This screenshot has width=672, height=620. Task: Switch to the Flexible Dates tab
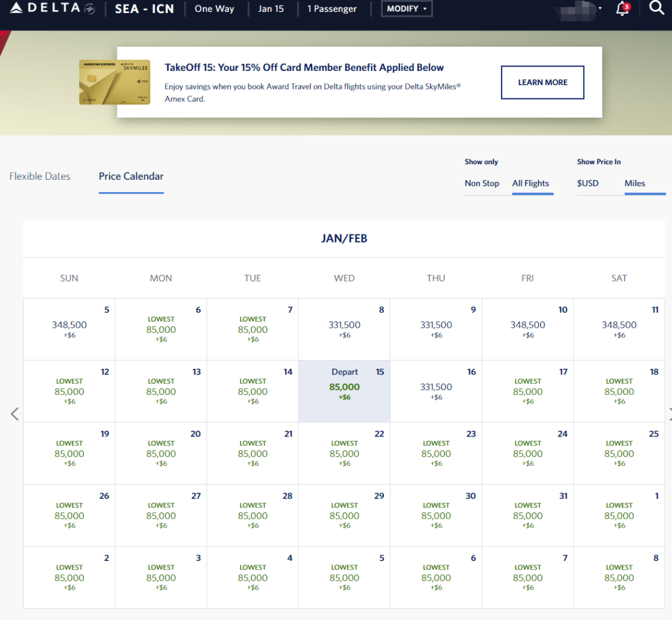(40, 177)
